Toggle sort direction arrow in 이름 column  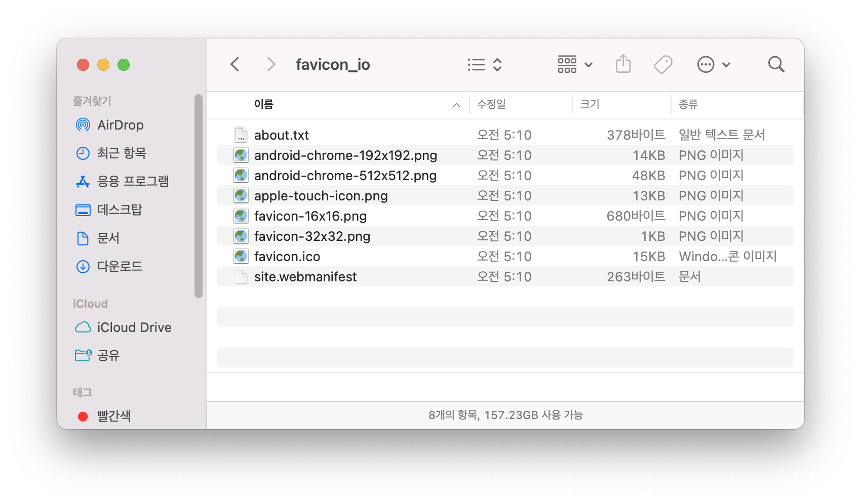pyautogui.click(x=456, y=105)
